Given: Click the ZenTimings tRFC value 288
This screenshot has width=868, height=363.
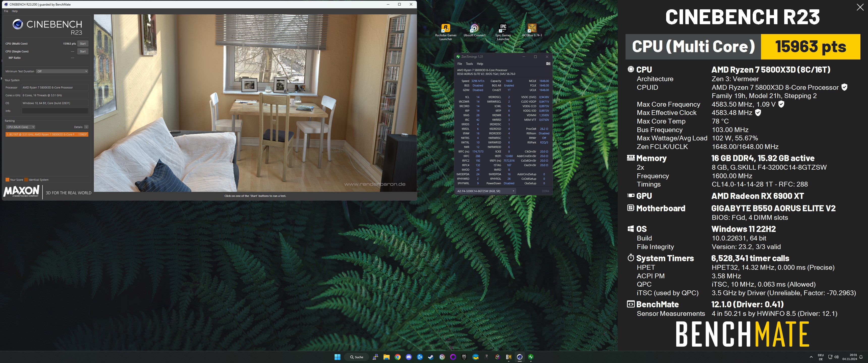Looking at the screenshot, I should click(477, 156).
